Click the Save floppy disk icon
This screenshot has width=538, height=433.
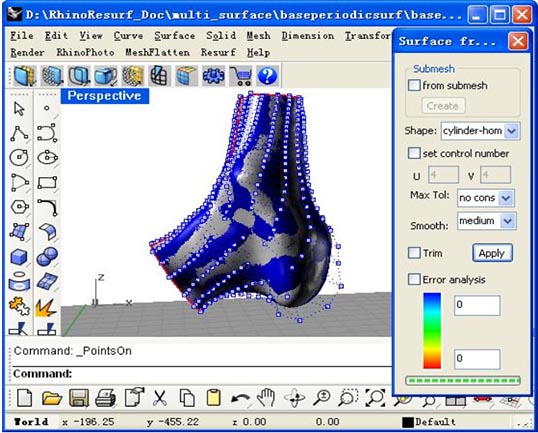pos(79,398)
